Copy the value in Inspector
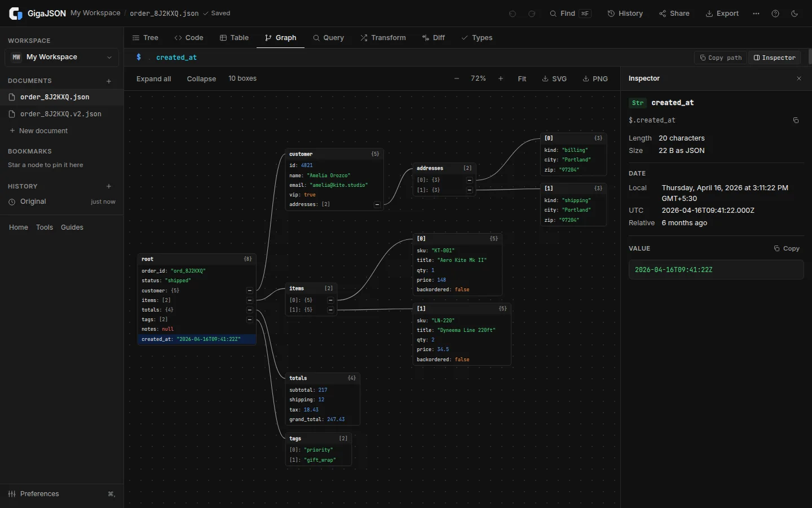This screenshot has width=812, height=508. (x=787, y=248)
